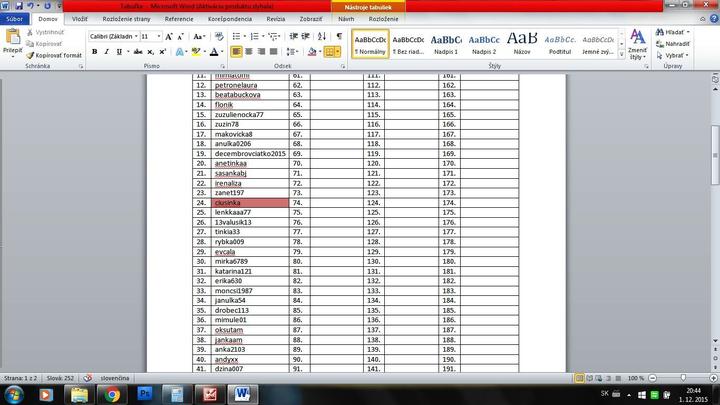Switch to the Vložiť tab
Image resolution: width=720 pixels, height=405 pixels.
pos(79,19)
